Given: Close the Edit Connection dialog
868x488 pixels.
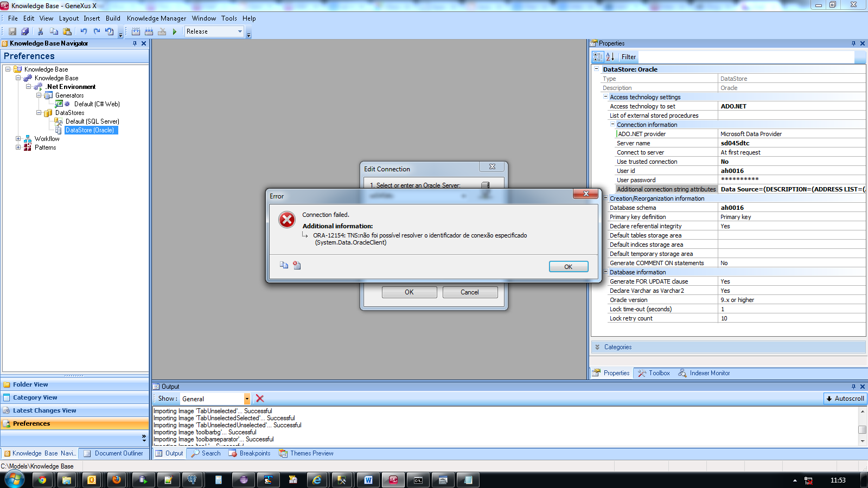Looking at the screenshot, I should point(492,166).
